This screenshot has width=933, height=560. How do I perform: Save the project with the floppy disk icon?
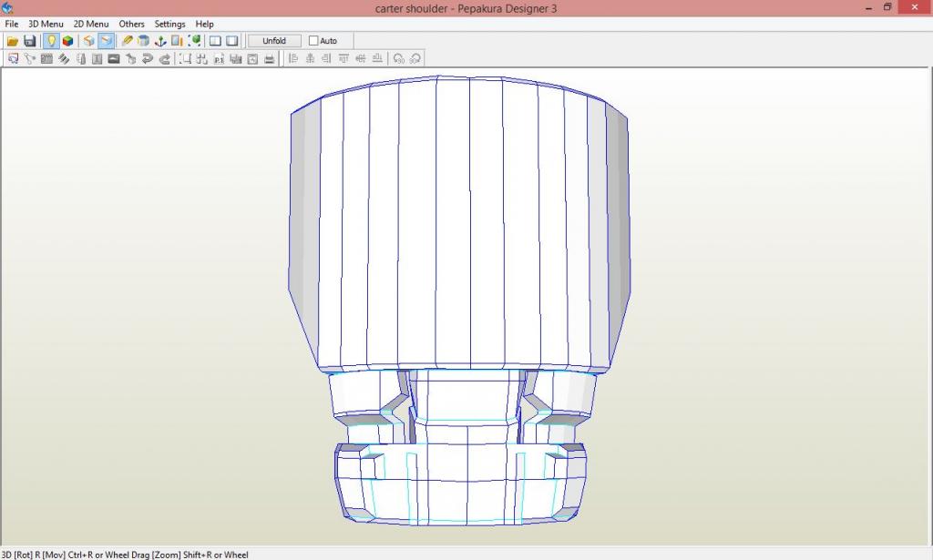pyautogui.click(x=29, y=41)
